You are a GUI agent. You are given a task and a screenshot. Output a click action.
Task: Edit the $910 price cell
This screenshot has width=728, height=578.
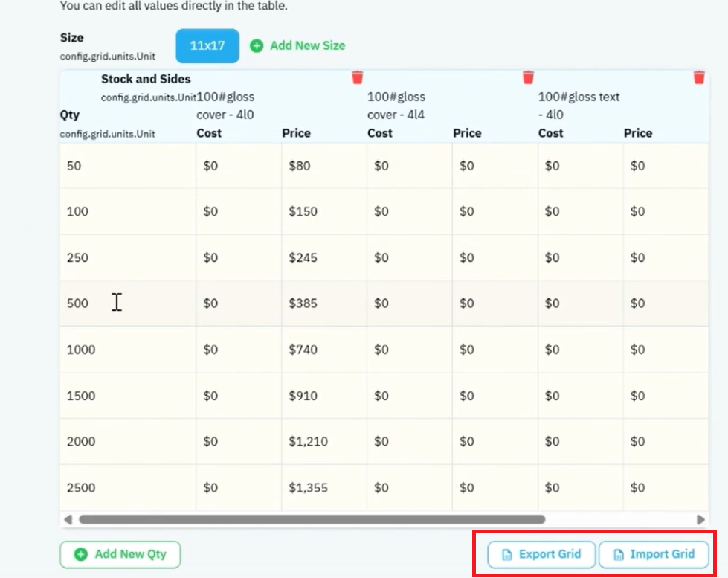pyautogui.click(x=323, y=396)
